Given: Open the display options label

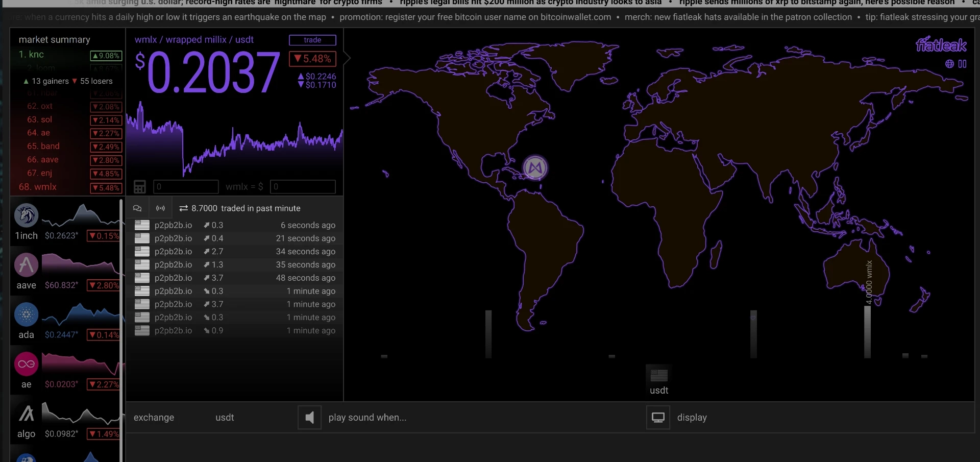Looking at the screenshot, I should [692, 418].
